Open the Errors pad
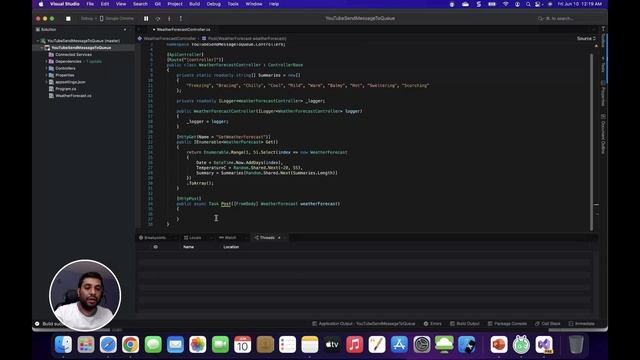The image size is (640, 360). click(433, 324)
